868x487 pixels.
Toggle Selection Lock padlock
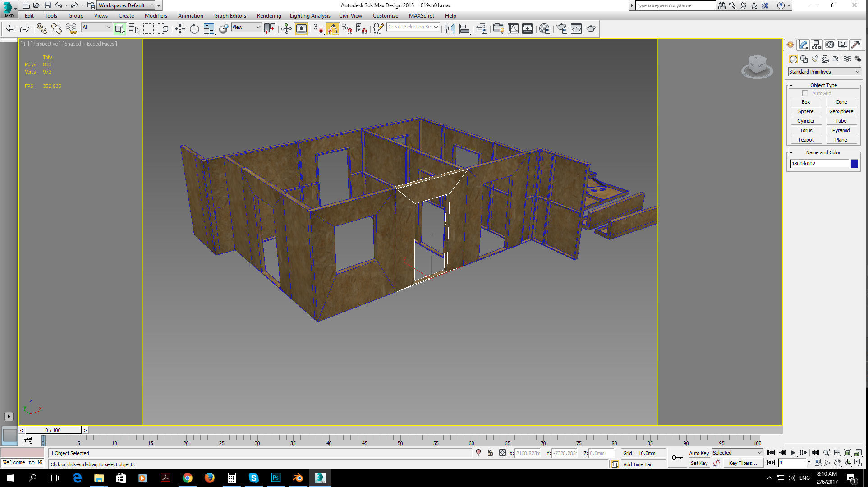coord(490,453)
